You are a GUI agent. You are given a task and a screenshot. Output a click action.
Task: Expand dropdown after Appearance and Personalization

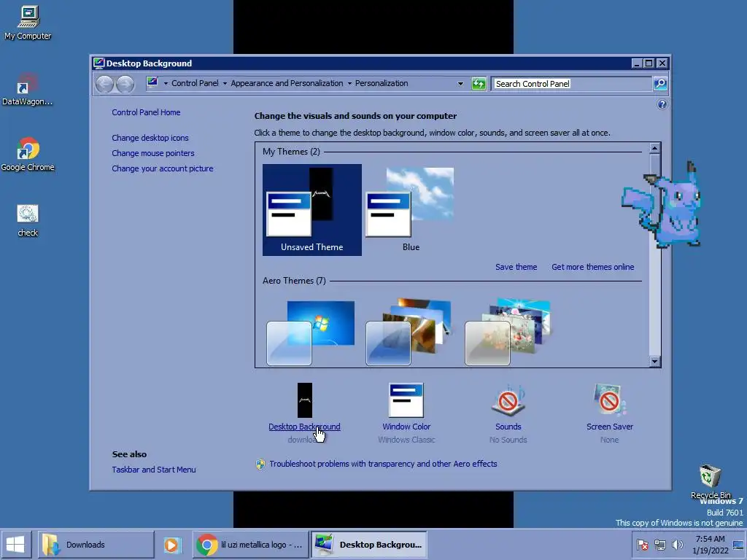(x=349, y=83)
